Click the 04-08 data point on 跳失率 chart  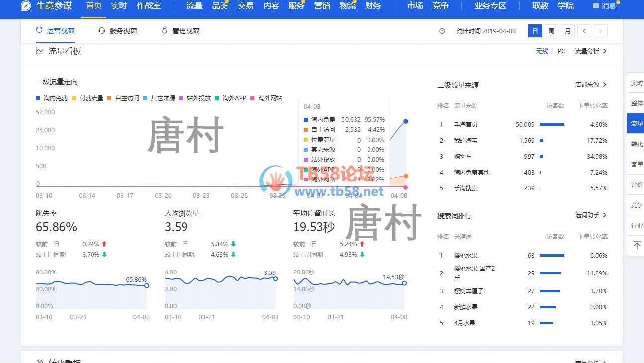coord(146,285)
